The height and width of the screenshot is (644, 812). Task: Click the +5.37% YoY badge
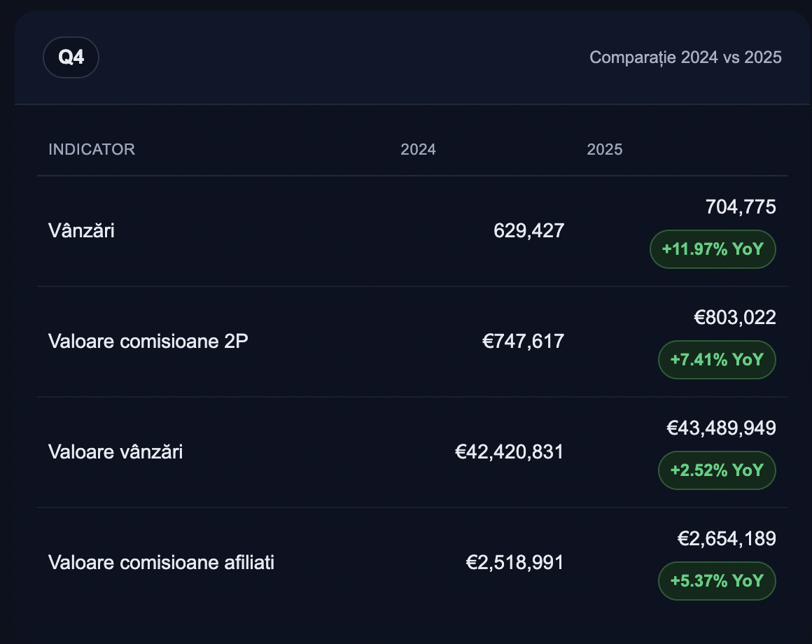point(717,580)
